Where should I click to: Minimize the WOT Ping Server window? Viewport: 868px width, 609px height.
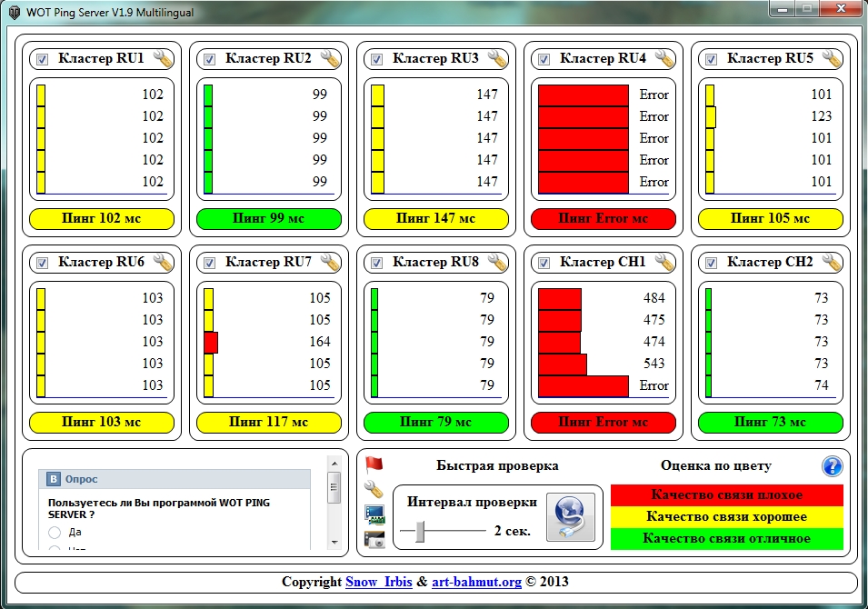click(x=783, y=9)
